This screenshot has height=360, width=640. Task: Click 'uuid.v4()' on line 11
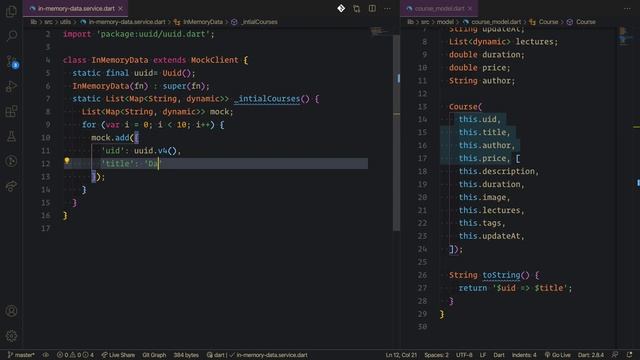point(156,151)
